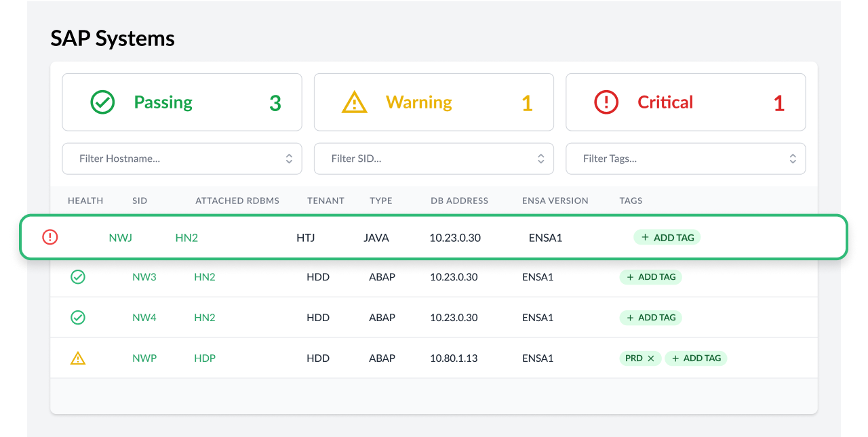Screen dimensions: 868x437
Task: Filter by the Warning status card
Action: 434,102
